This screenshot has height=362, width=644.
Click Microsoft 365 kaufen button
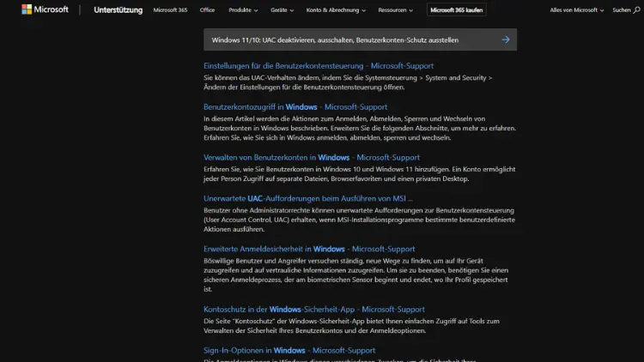pyautogui.click(x=456, y=9)
